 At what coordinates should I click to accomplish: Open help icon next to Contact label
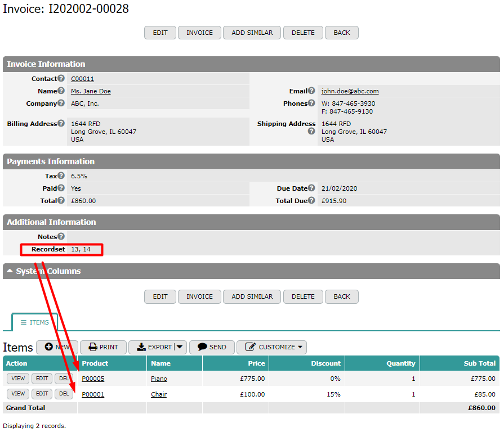point(61,78)
